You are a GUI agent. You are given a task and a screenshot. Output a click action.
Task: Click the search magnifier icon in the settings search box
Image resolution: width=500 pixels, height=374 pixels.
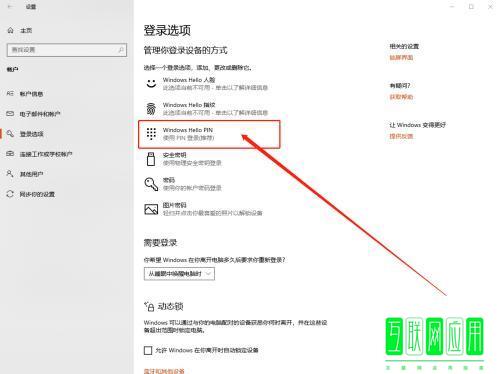121,50
